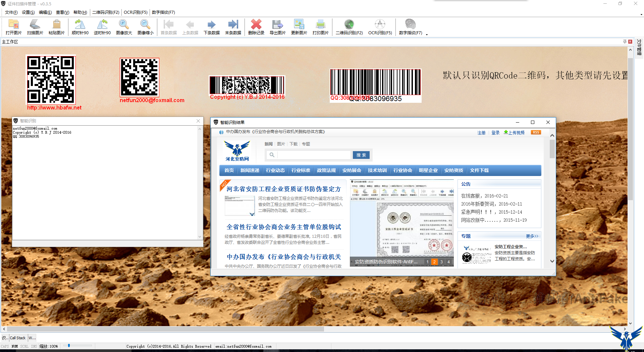Click the result window down scroll arrow
644x352 pixels.
point(552,261)
